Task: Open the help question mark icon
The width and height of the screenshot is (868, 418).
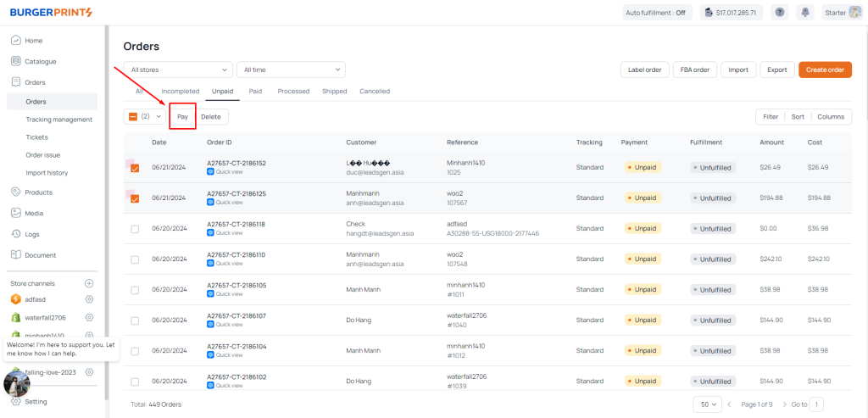Action: point(779,13)
